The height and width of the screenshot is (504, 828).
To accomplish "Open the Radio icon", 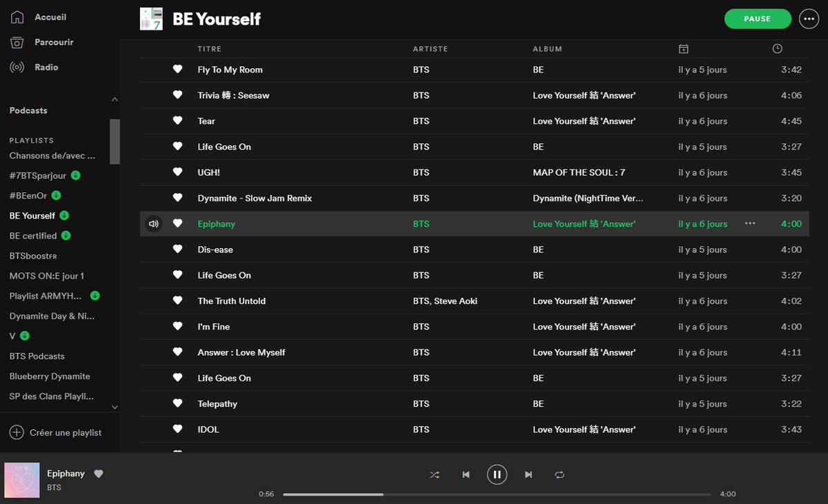I will coord(17,68).
